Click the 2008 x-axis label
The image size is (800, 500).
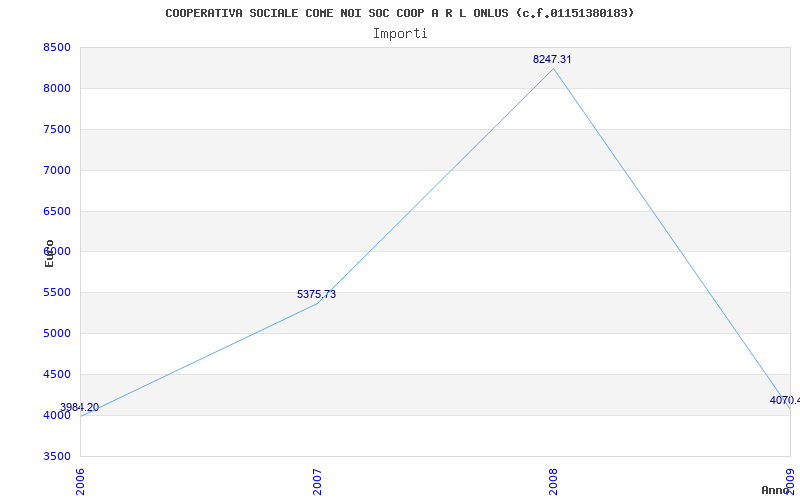pos(553,480)
